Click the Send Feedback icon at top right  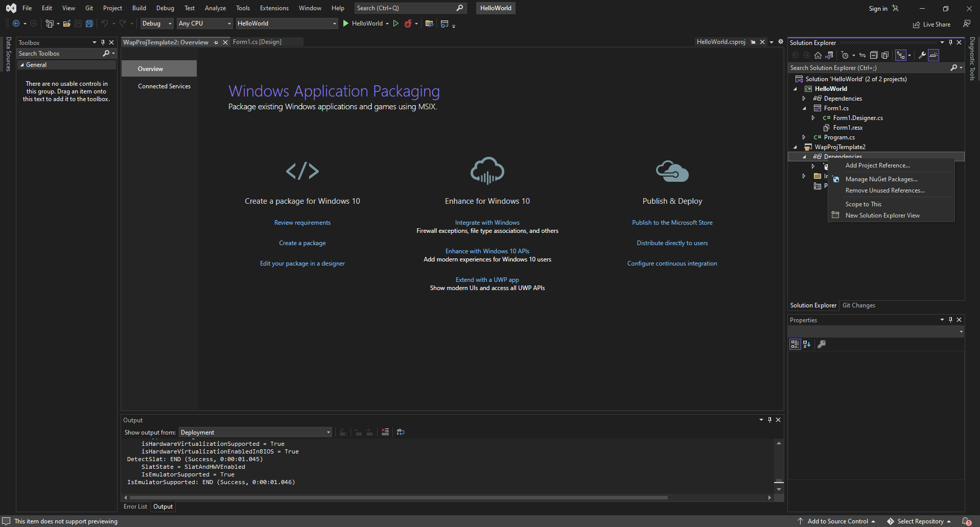click(967, 24)
